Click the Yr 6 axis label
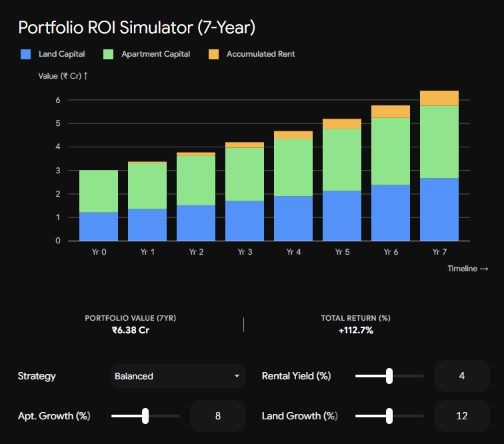Viewport: 504px width, 444px height. click(391, 252)
